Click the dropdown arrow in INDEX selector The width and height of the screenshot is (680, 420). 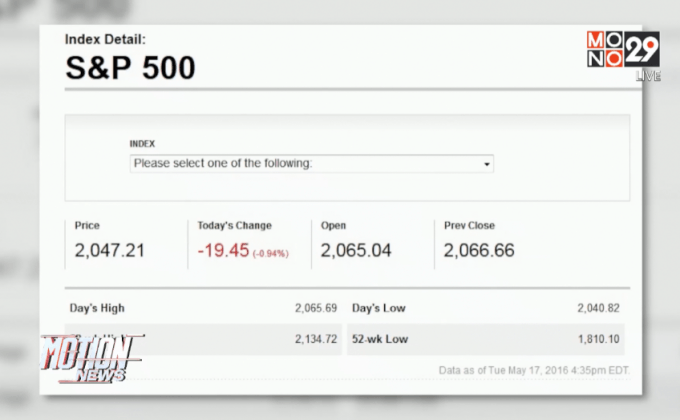tap(487, 164)
